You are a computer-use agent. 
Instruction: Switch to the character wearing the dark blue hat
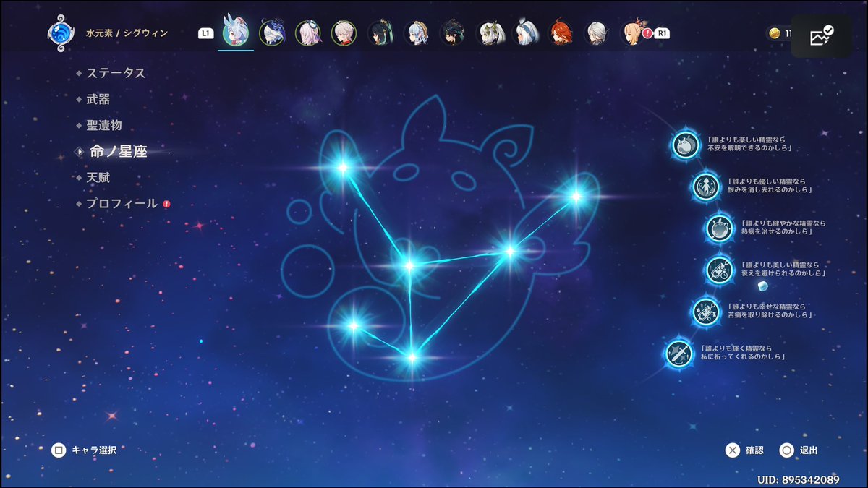[x=272, y=33]
